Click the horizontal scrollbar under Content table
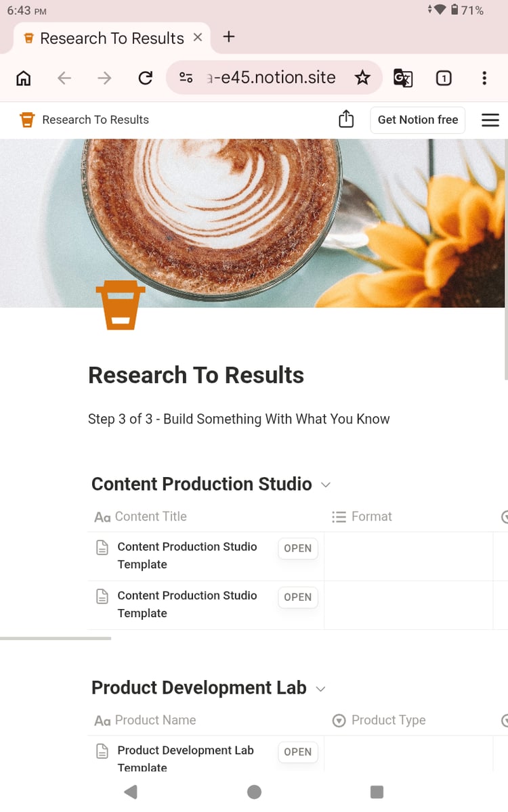This screenshot has height=812, width=508. point(56,638)
